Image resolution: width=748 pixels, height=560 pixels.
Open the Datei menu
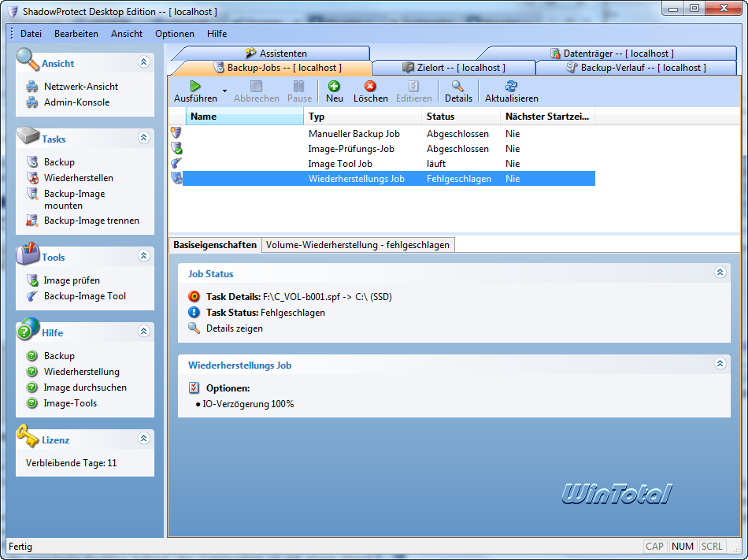tap(31, 34)
